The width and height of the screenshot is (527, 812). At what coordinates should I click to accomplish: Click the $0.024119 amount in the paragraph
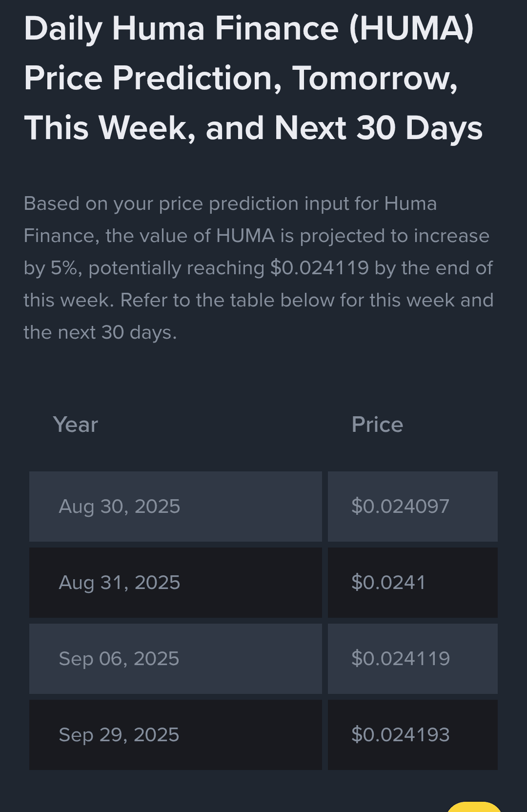coord(320,268)
